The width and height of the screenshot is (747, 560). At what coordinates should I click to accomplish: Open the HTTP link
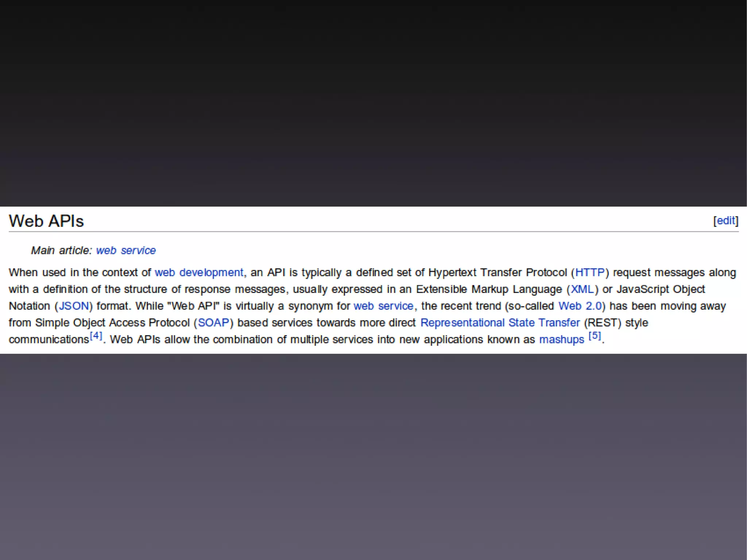pos(590,273)
